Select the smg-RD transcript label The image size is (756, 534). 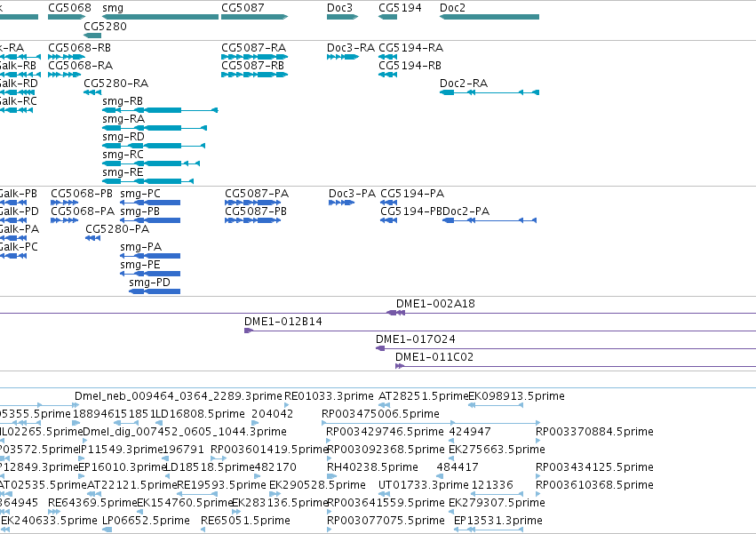[123, 137]
